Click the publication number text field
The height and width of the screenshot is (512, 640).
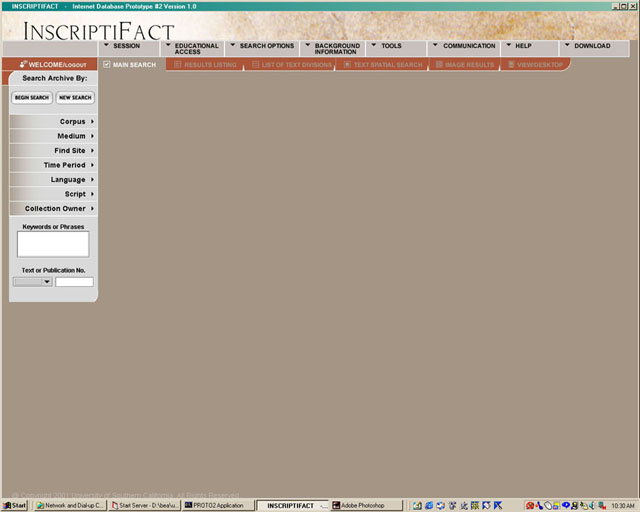74,282
